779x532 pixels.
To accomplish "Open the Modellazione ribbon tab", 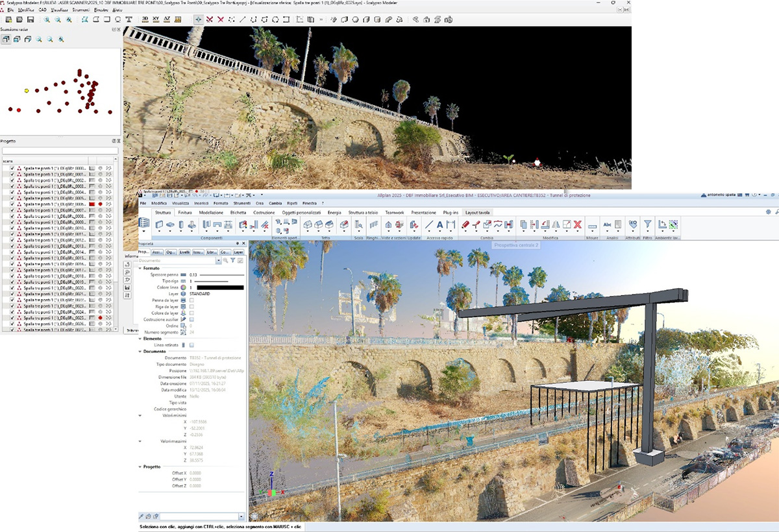I will pyautogui.click(x=211, y=212).
